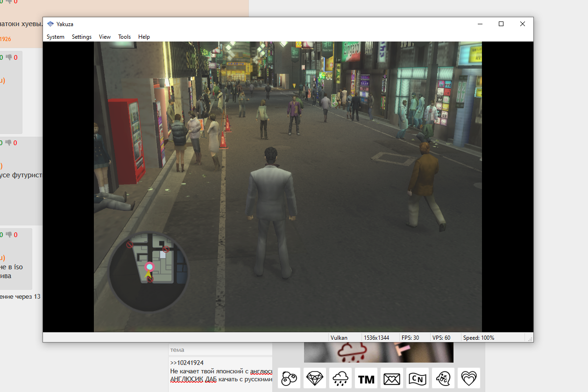Viewport: 588px width, 392px height.
Task: Click the orange 1926 post number link
Action: (x=5, y=39)
